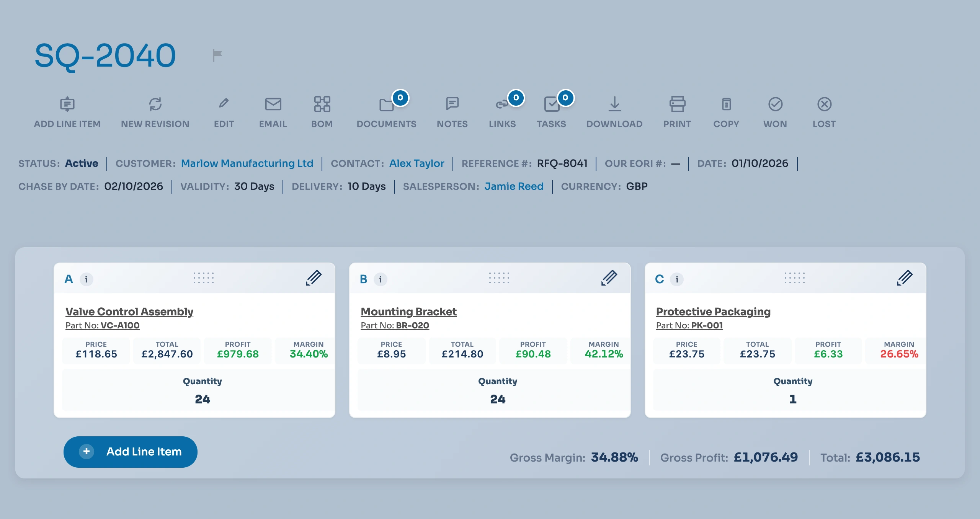Click the Gross Profit £1,076.49 value
The height and width of the screenshot is (519, 980).
point(766,457)
